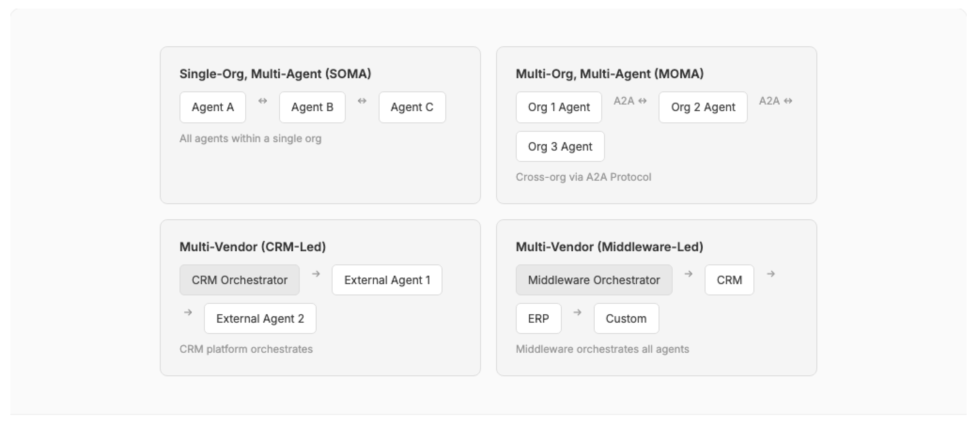This screenshot has height=423, width=980.
Task: Select the Agent B box
Action: coord(312,107)
